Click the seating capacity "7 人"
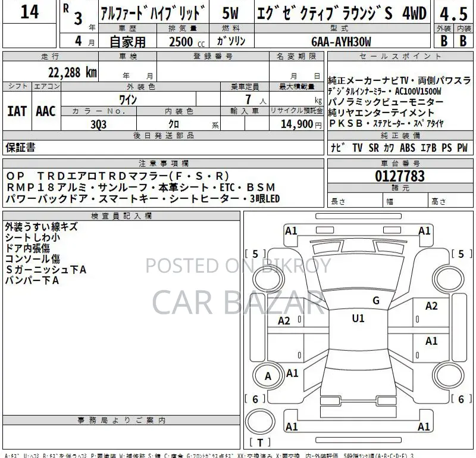The height and width of the screenshot is (458, 476). pyautogui.click(x=256, y=99)
